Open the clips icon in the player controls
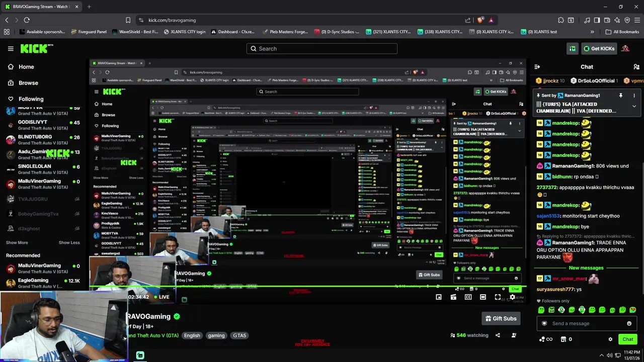Viewport: 644px width, 362px height. pyautogui.click(x=453, y=297)
